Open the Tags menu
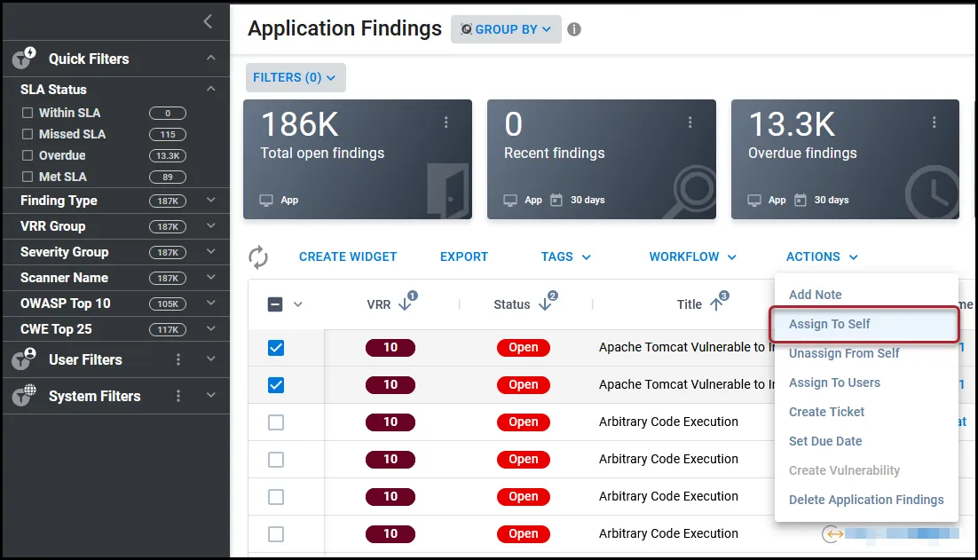Screen dimensions: 978x560 [565, 257]
